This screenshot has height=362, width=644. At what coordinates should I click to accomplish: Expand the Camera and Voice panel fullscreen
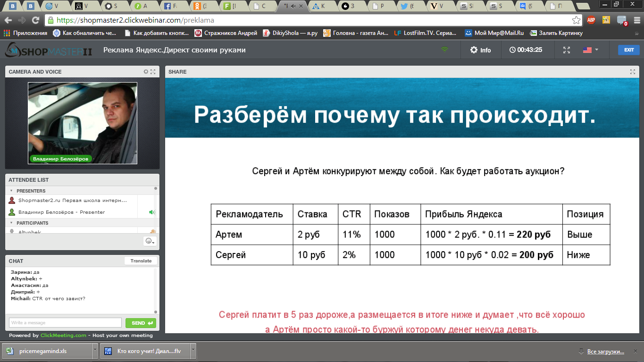(153, 72)
